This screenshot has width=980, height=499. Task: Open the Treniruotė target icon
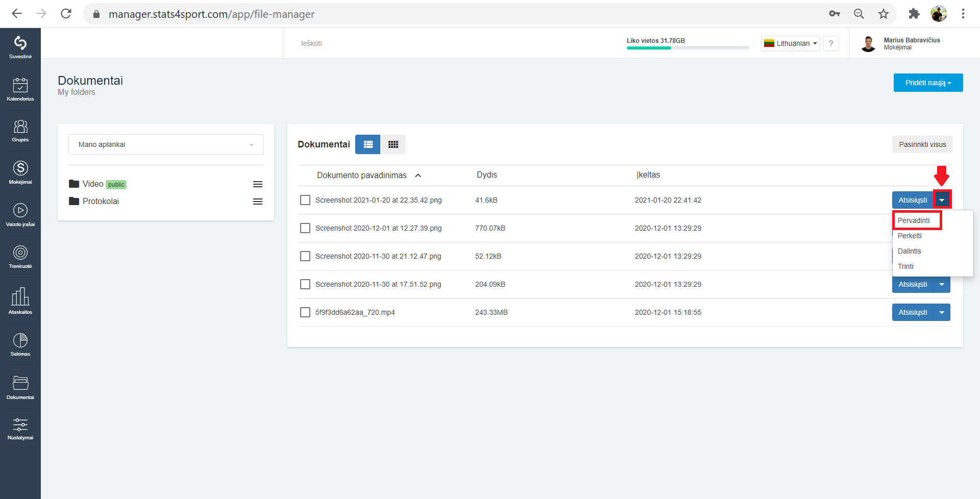pos(20,257)
